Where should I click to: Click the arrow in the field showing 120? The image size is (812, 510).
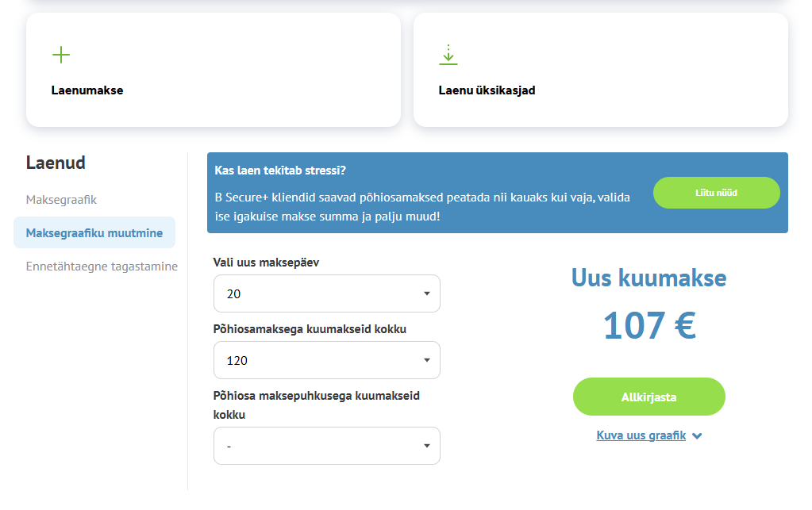(x=426, y=360)
